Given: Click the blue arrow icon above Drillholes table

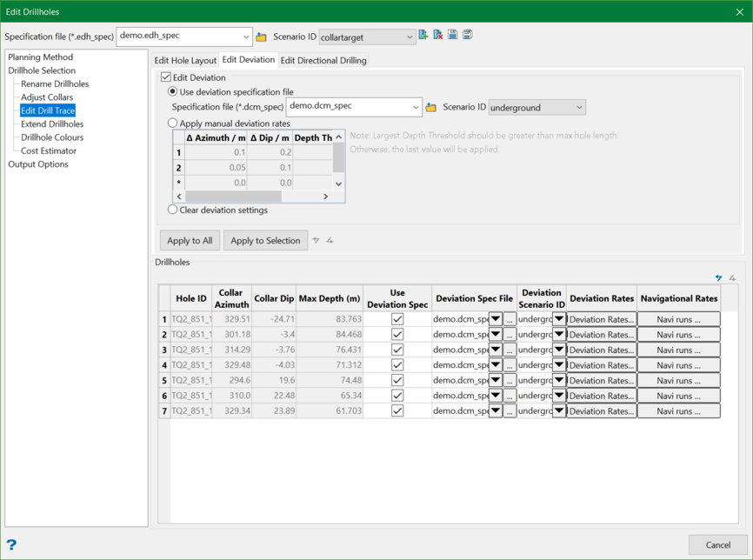Looking at the screenshot, I should pos(718,278).
